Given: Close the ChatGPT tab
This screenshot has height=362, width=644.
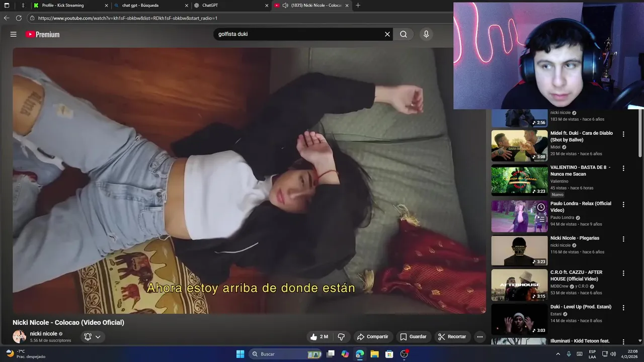Looking at the screenshot, I should 267,6.
